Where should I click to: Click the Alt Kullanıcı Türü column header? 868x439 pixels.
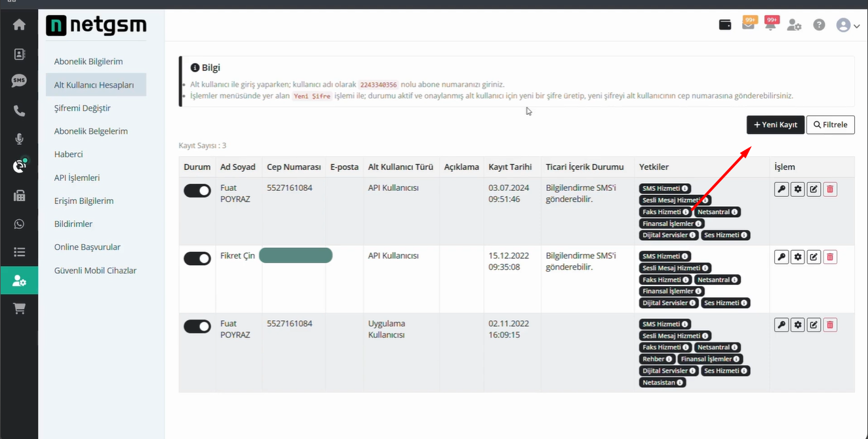pos(401,167)
